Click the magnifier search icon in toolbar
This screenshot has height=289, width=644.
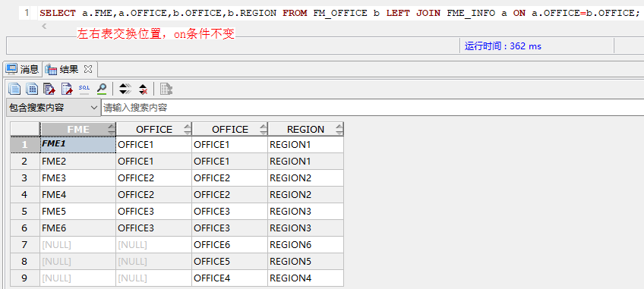[x=102, y=89]
